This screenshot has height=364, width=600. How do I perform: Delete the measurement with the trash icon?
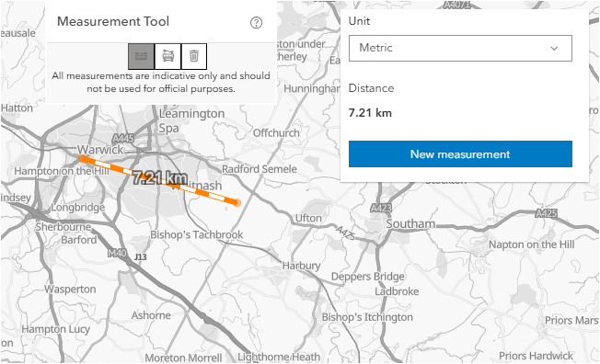[194, 56]
